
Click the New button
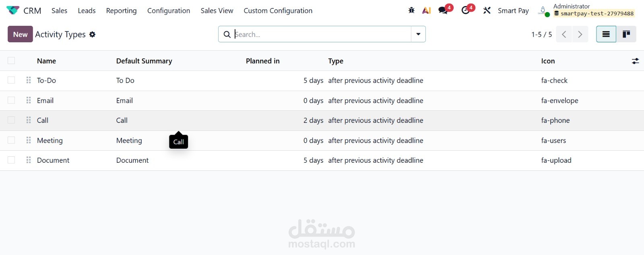(x=20, y=34)
